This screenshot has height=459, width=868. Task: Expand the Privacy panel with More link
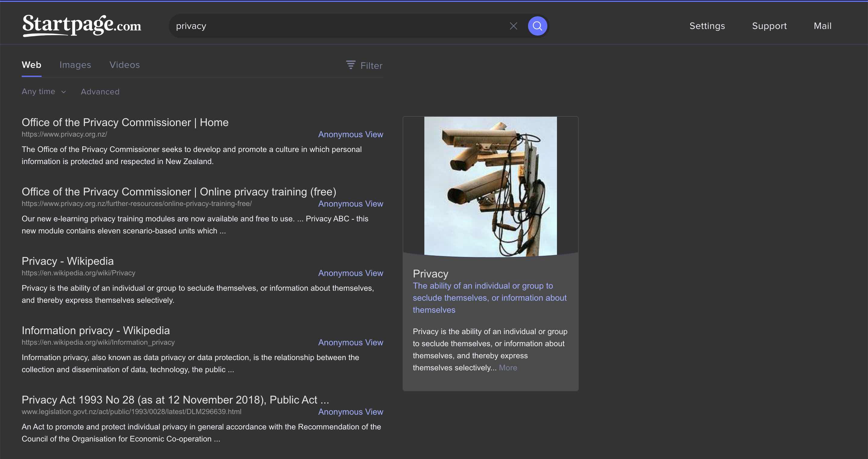pos(508,368)
